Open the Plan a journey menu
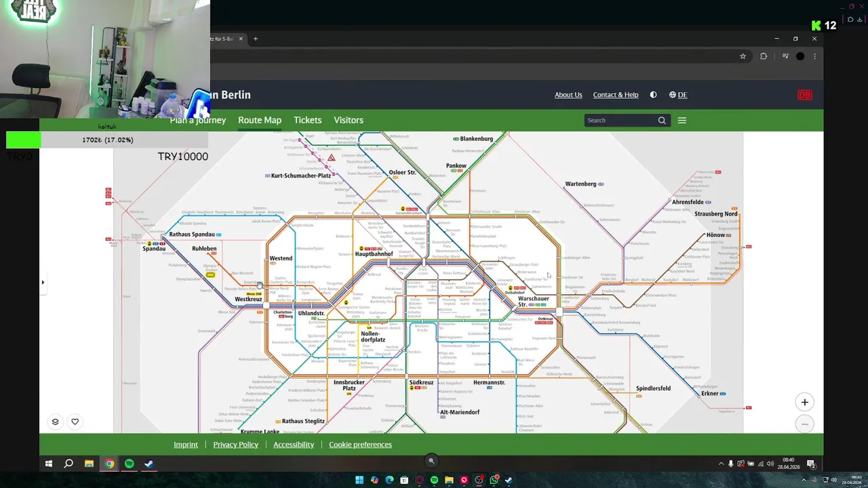This screenshot has height=488, width=868. 198,120
